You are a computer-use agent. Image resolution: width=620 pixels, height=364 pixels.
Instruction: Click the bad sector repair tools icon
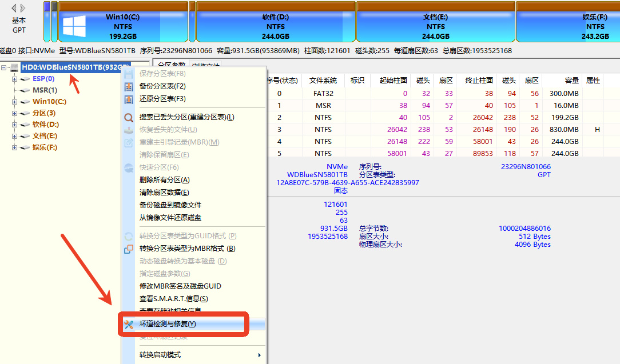tap(129, 324)
